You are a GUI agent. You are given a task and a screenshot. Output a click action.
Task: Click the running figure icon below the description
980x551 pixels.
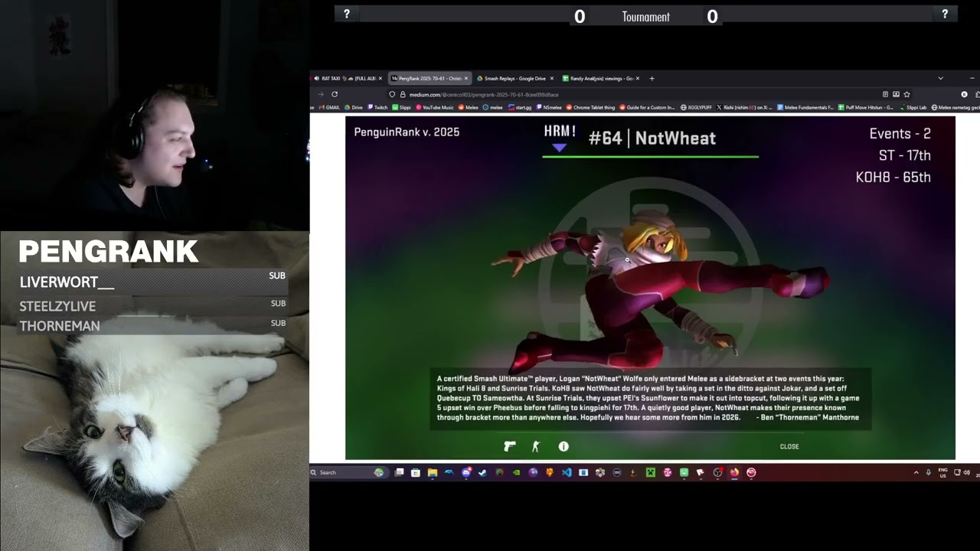536,446
